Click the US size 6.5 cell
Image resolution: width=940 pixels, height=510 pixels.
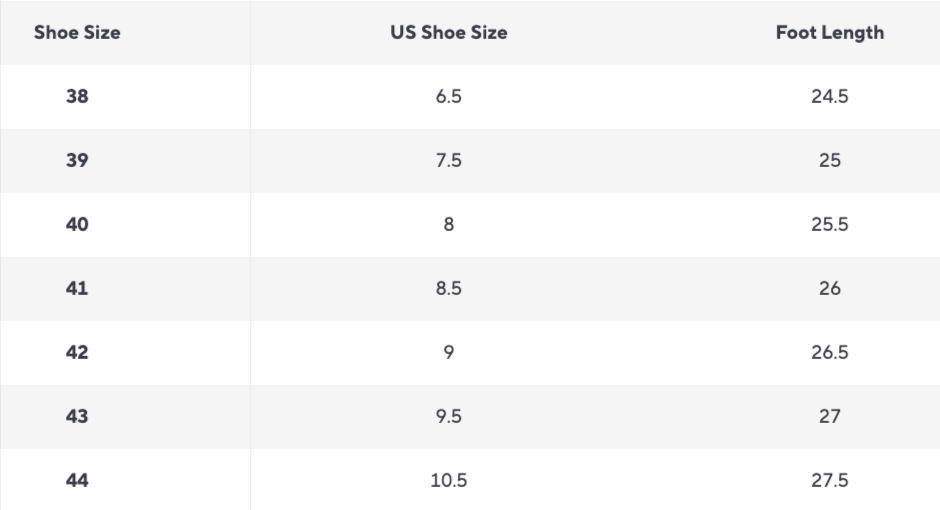448,96
